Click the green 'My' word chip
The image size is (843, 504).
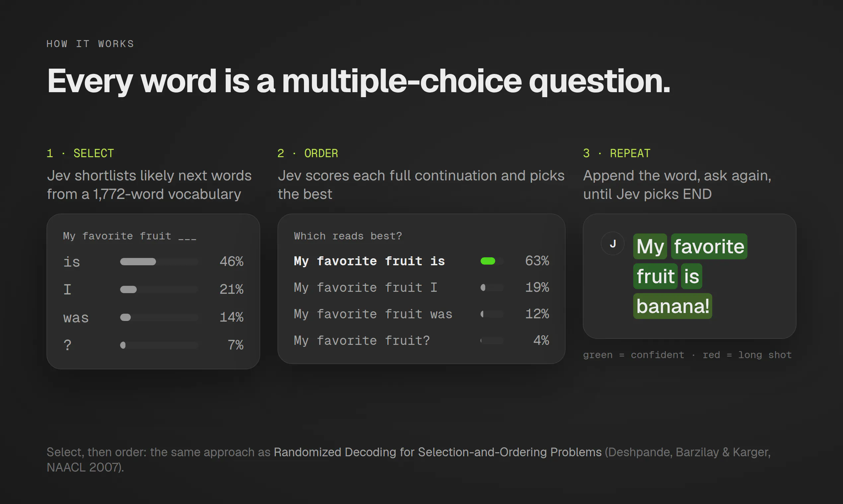coord(650,246)
